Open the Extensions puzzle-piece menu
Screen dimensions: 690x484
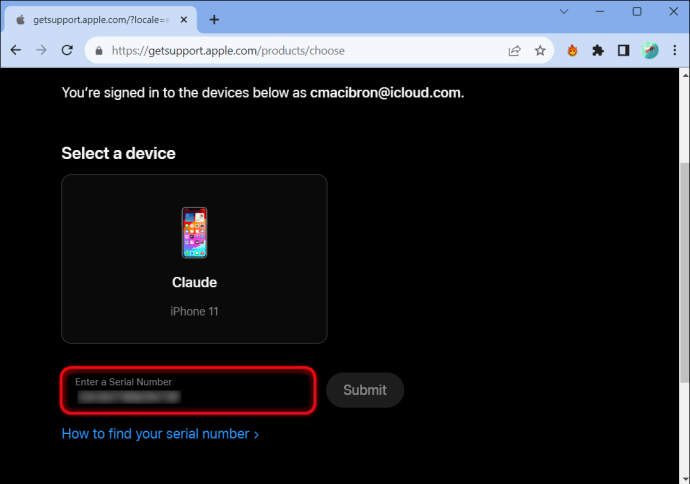click(598, 50)
